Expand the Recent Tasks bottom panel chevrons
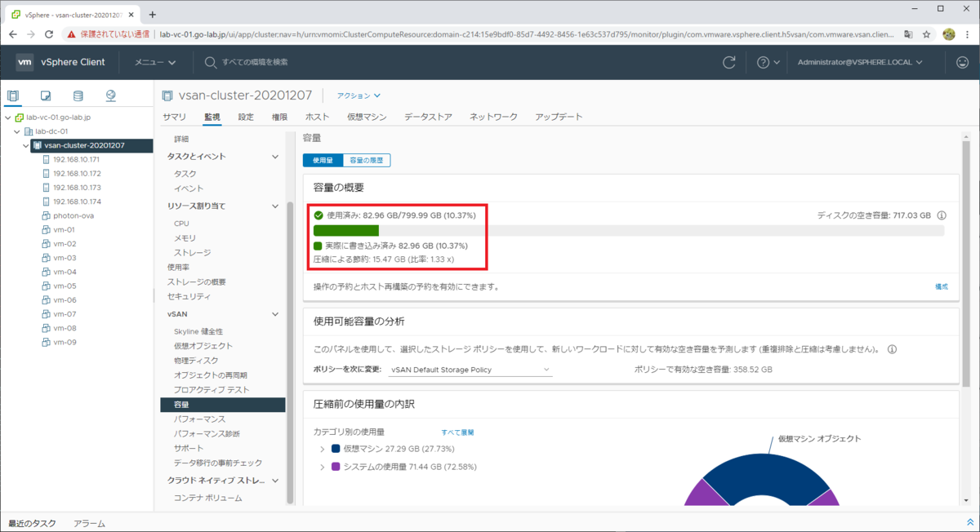The width and height of the screenshot is (980, 532). click(x=969, y=522)
